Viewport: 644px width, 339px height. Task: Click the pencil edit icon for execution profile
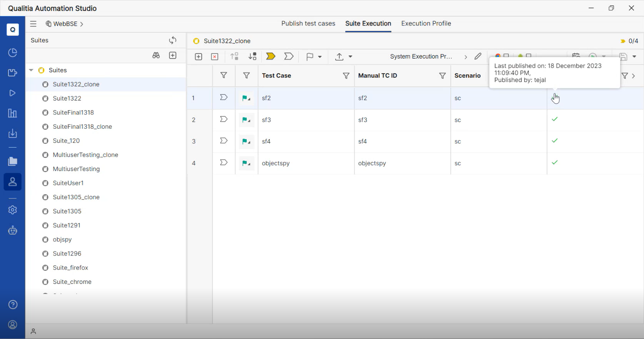click(478, 57)
